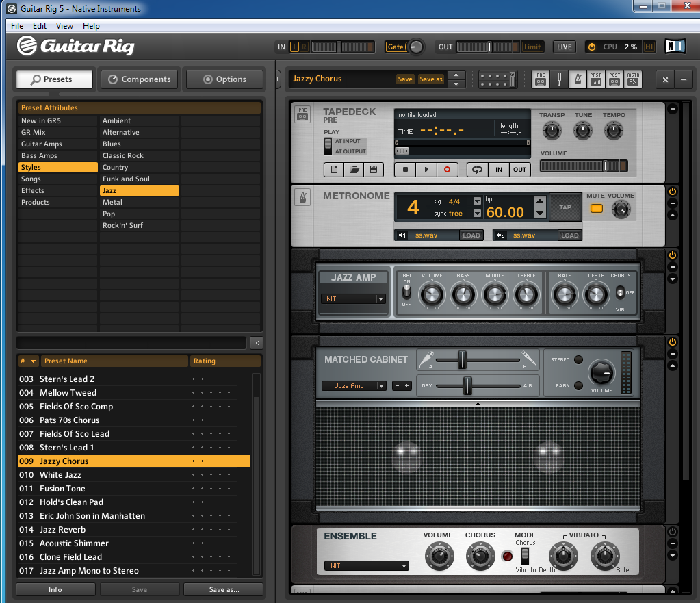Select next preset with up arrow
Screen dimensions: 700x603
click(x=456, y=75)
